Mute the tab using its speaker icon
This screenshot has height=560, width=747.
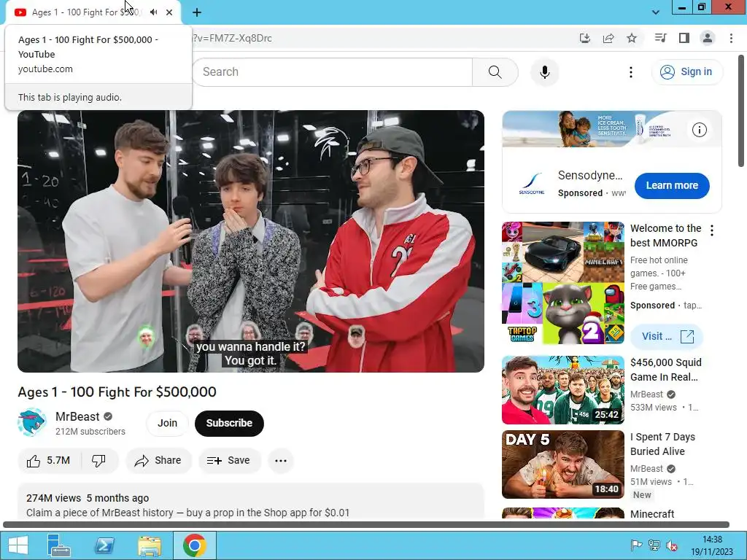point(153,12)
